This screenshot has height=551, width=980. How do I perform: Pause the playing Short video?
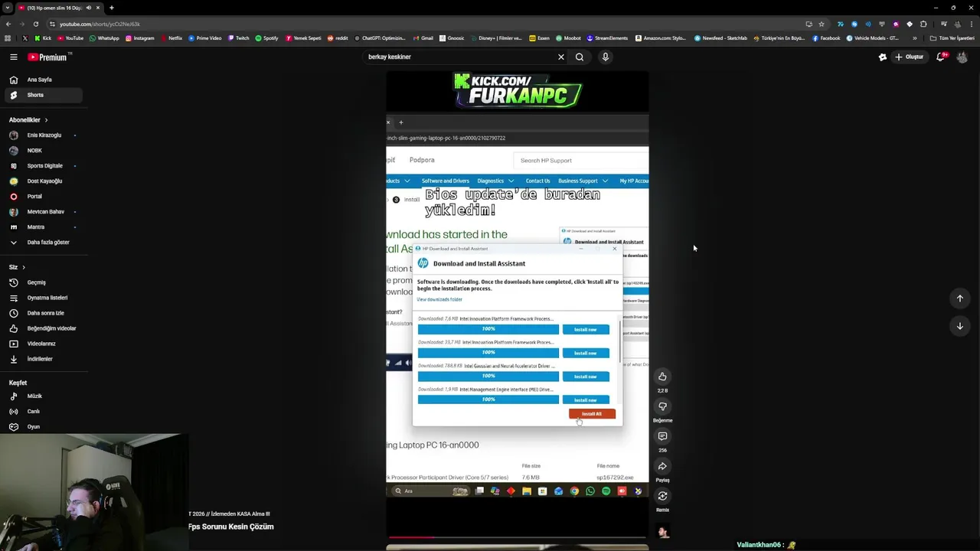(x=517, y=306)
